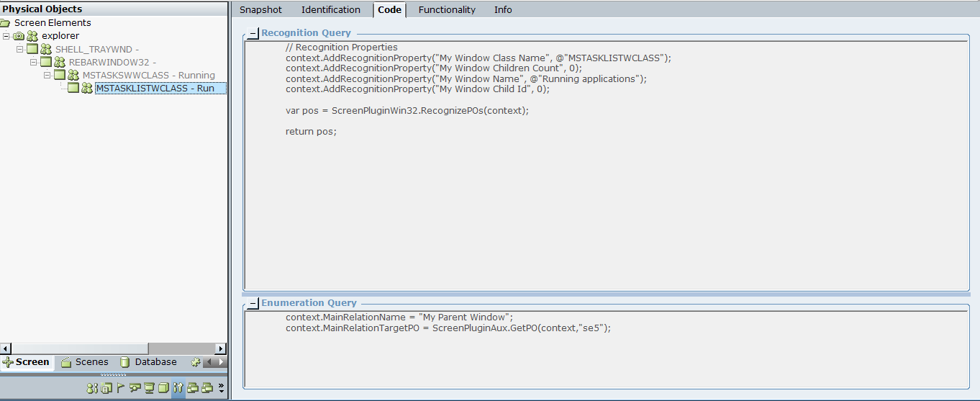Collapse the explorer tree node
Image resolution: width=980 pixels, height=401 pixels.
[x=6, y=35]
